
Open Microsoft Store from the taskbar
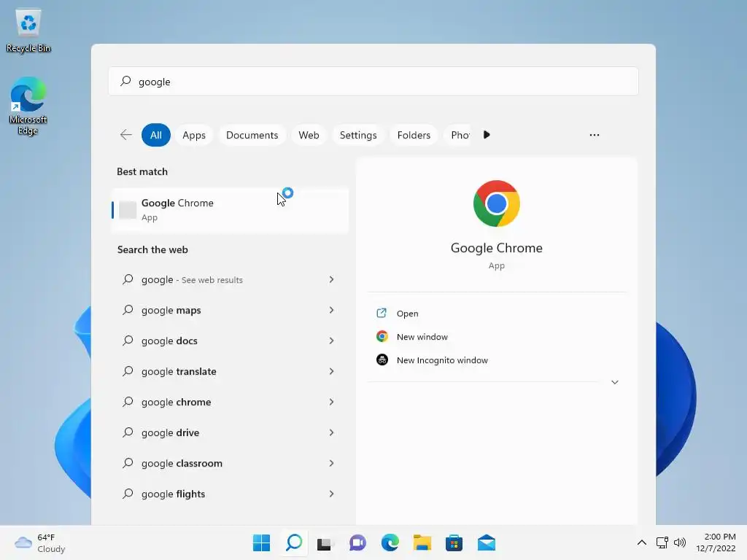(454, 542)
